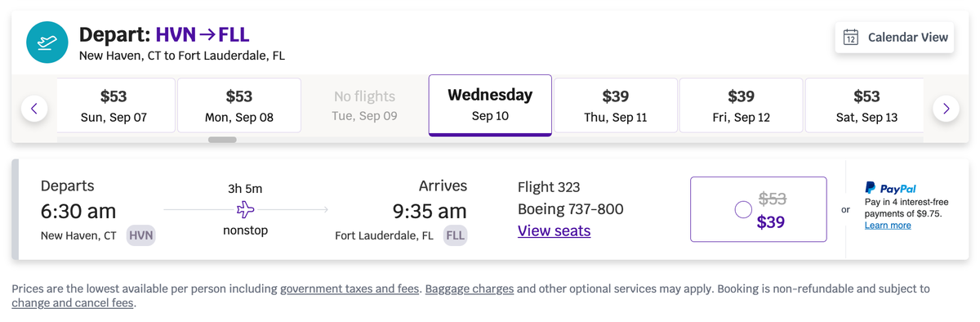Open Calendar View
Image resolution: width=980 pixels, height=322 pixels.
point(894,38)
